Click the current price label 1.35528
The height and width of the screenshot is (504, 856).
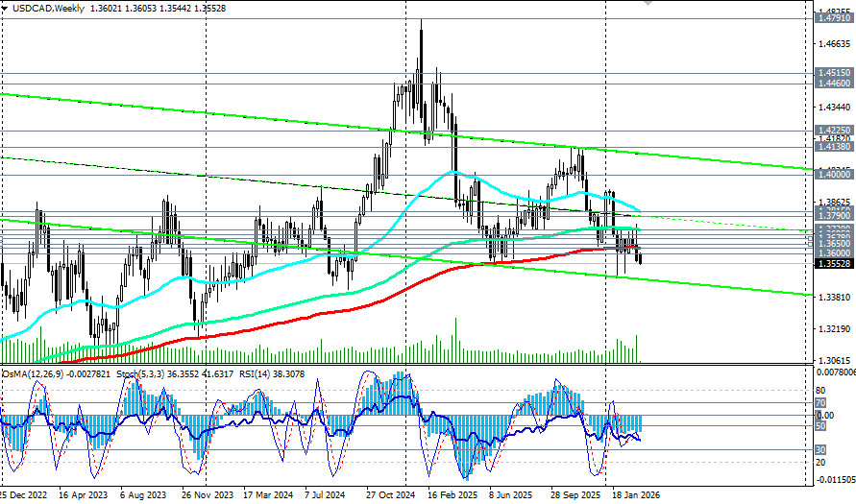pyautogui.click(x=834, y=264)
